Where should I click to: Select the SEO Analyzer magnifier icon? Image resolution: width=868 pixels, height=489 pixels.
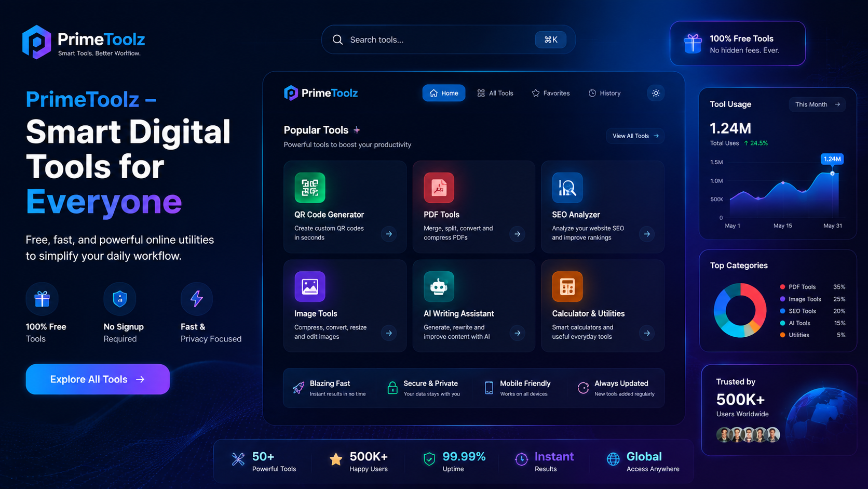pos(567,188)
